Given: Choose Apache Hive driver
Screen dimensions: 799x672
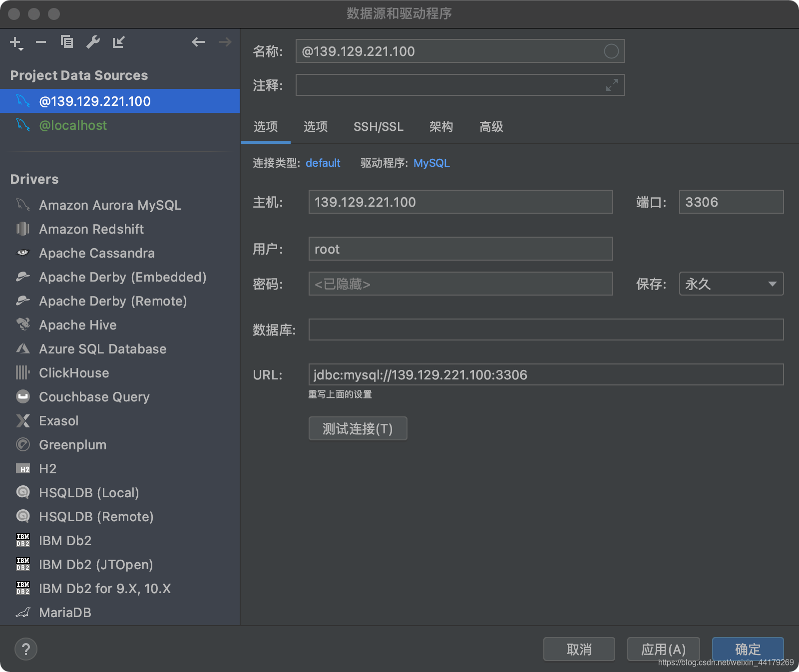Looking at the screenshot, I should pyautogui.click(x=120, y=325).
